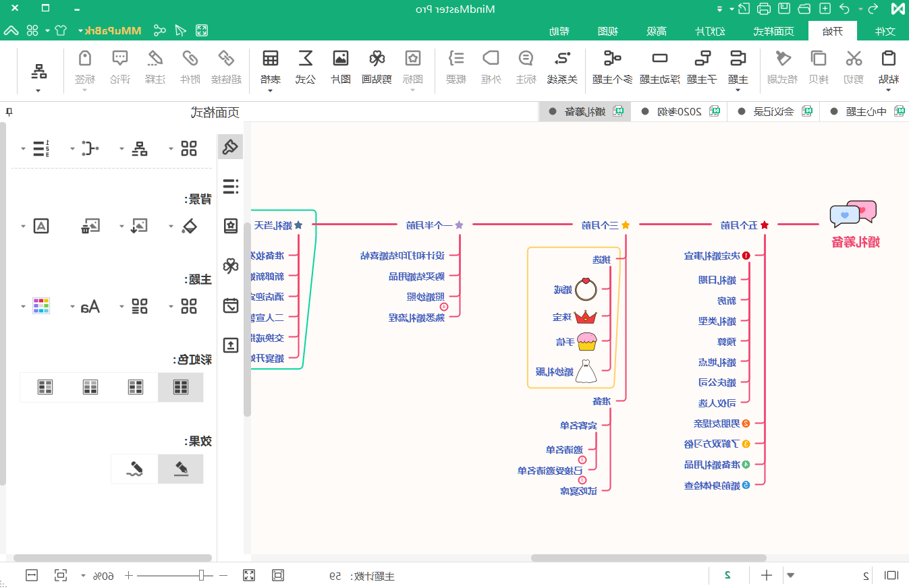Open the task calendar panel in sidebar
909x588 pixels.
pos(231,305)
